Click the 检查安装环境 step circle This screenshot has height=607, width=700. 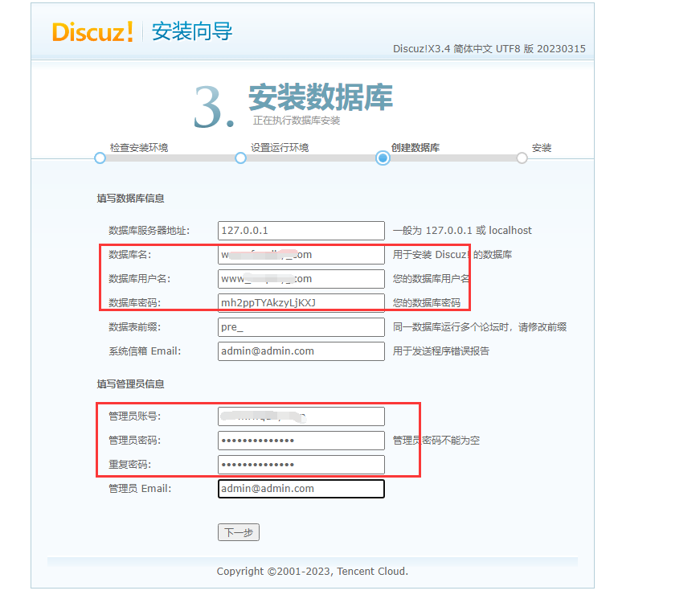pos(100,158)
